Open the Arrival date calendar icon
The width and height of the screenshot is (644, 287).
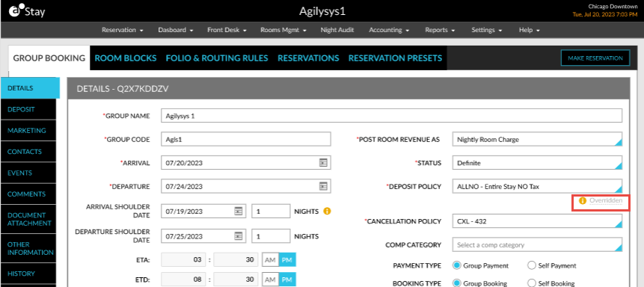pos(324,163)
